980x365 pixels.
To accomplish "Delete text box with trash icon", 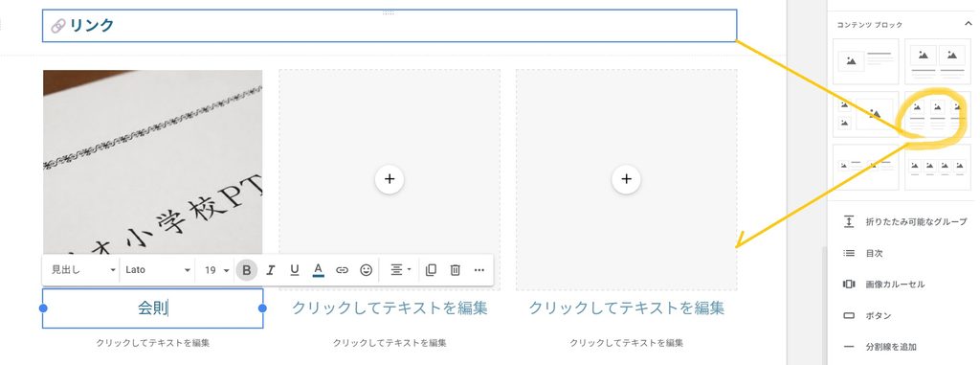I will 455,270.
